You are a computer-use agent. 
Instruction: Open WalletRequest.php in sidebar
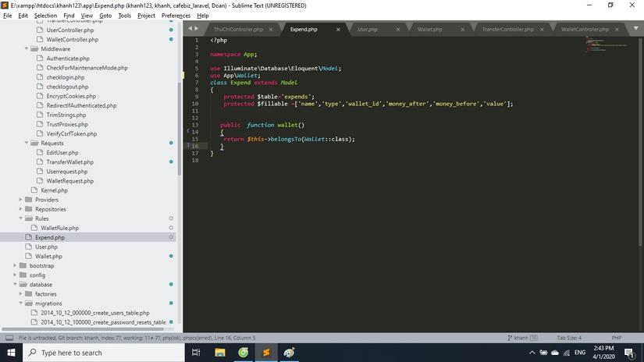point(69,181)
